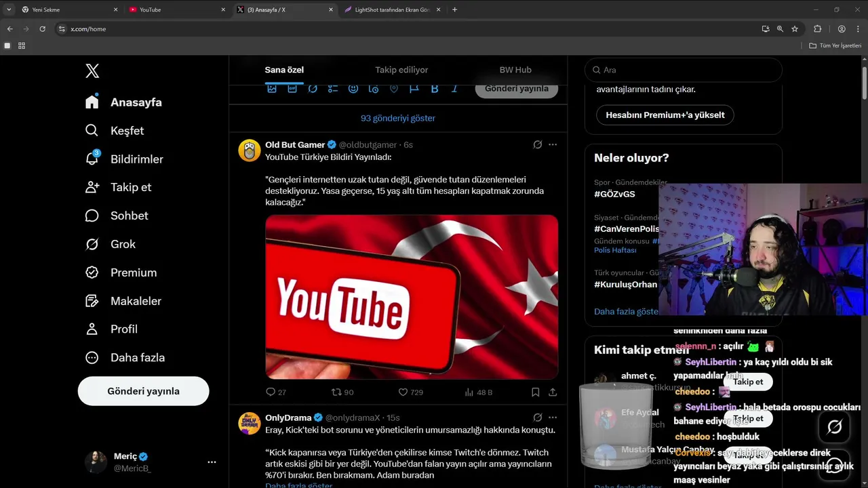Schedule post with clock icon
This screenshot has height=488, width=868.
coord(374,89)
